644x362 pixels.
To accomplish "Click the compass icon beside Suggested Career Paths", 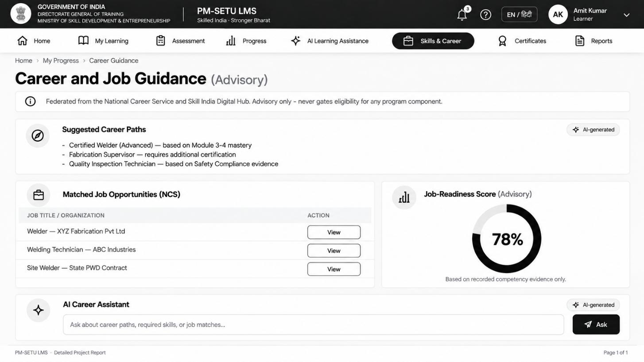I will coord(38,135).
